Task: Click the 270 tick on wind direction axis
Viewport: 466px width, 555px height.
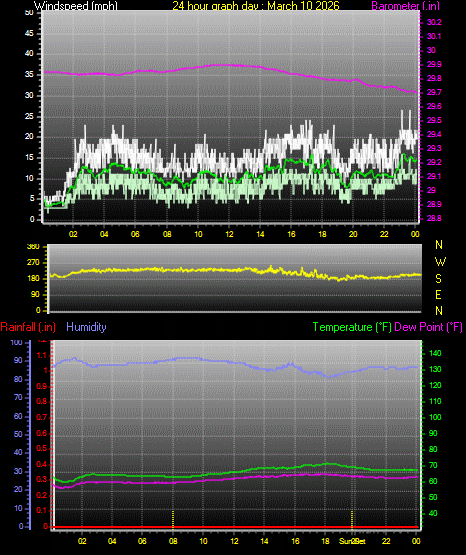Action: pyautogui.click(x=34, y=263)
